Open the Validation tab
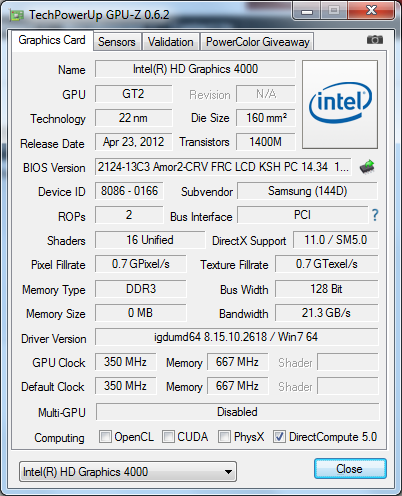 (171, 42)
